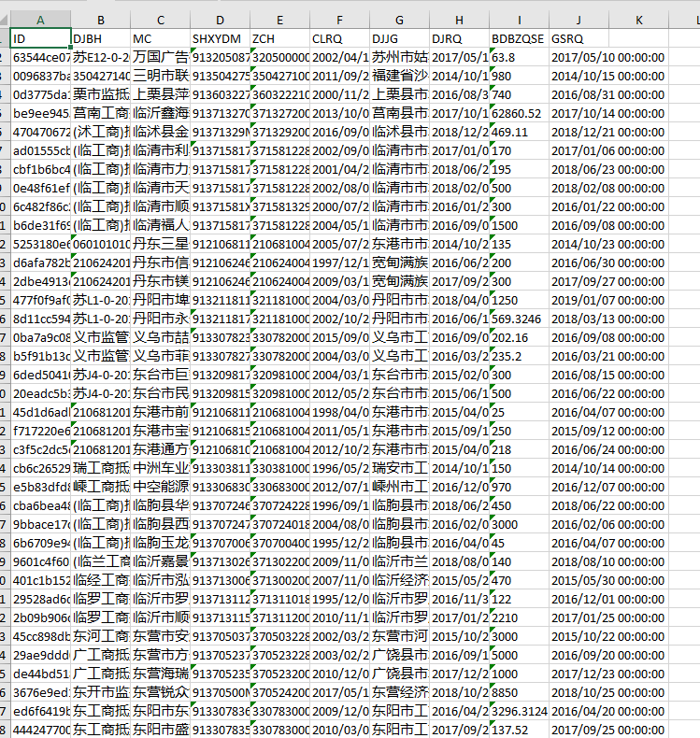Select the 2018/12/21 00:00:00 cell
Screen dimensions: 700x738
click(608, 133)
